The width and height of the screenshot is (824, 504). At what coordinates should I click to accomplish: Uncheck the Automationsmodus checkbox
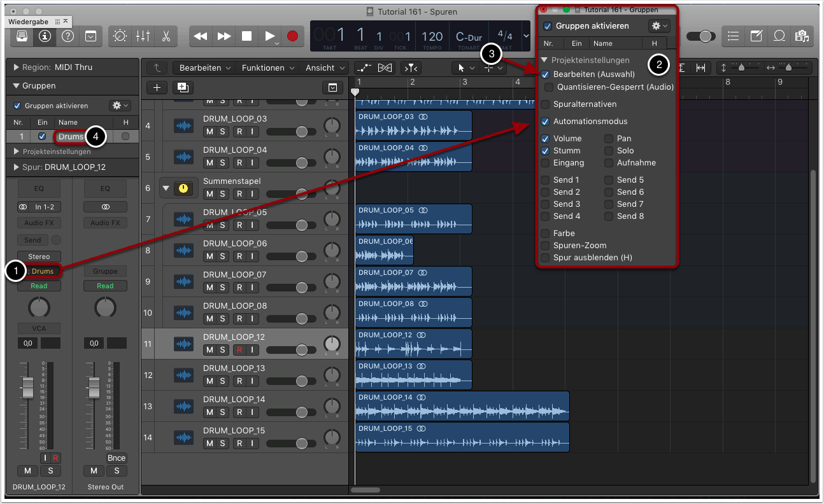[545, 122]
